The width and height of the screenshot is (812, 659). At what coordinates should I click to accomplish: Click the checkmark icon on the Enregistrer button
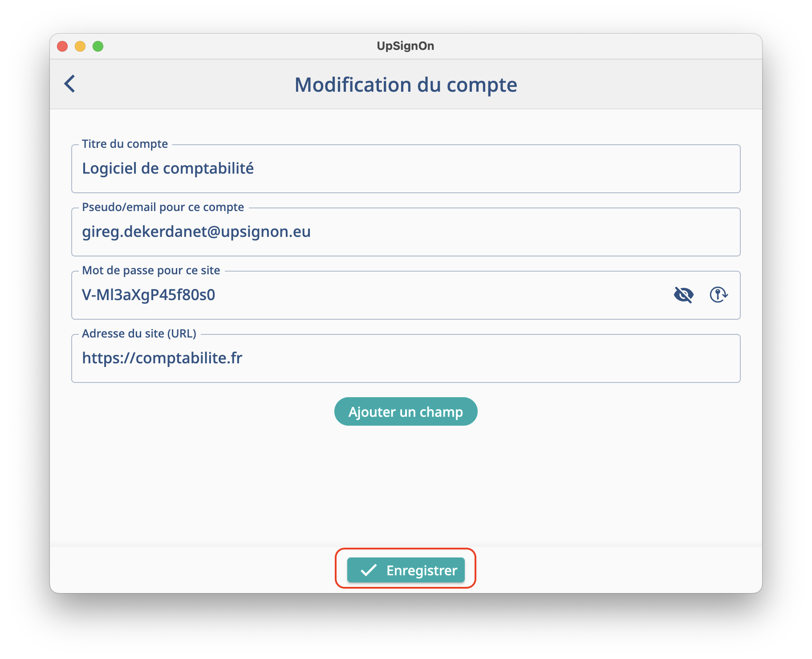point(369,570)
